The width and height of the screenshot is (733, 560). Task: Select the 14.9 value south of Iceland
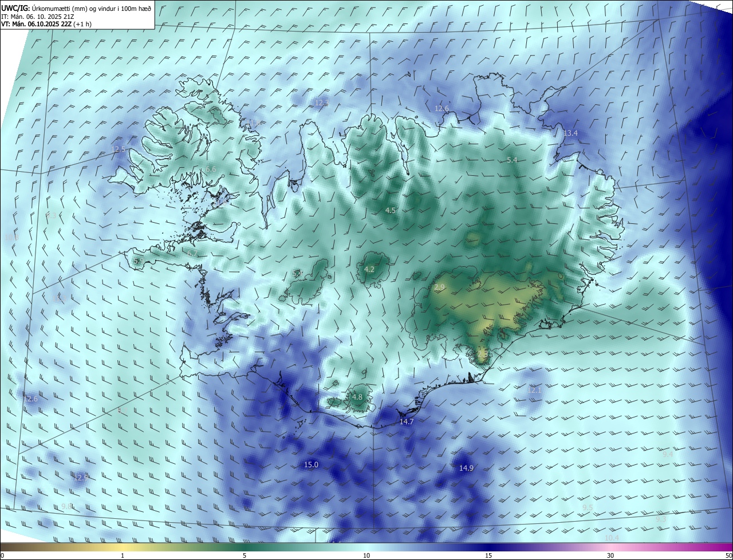[466, 468]
